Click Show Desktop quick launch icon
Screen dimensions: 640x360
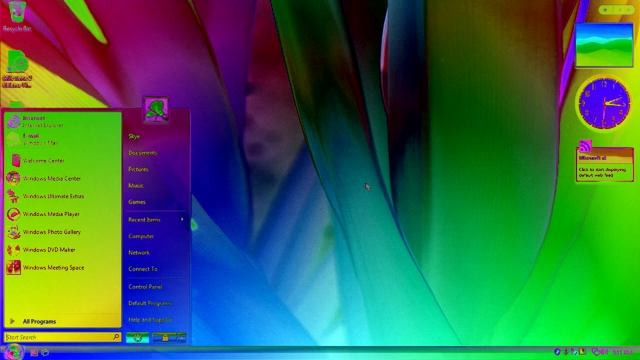coord(34,352)
